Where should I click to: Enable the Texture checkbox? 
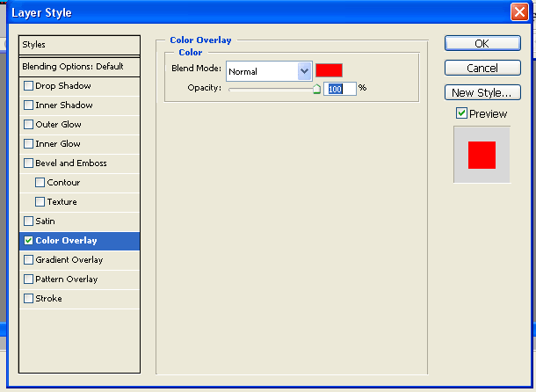pos(40,202)
